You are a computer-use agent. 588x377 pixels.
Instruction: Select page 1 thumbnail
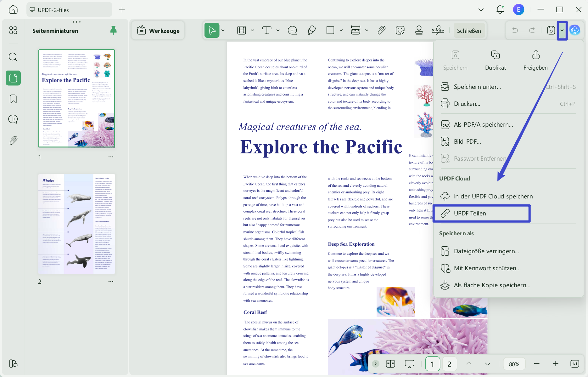point(77,98)
